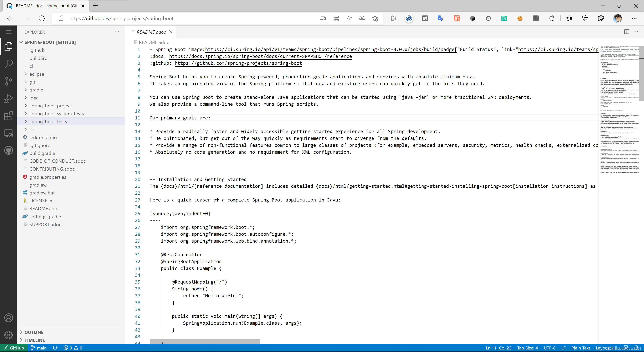Open the Manage gear icon at bottom

[x=9, y=335]
